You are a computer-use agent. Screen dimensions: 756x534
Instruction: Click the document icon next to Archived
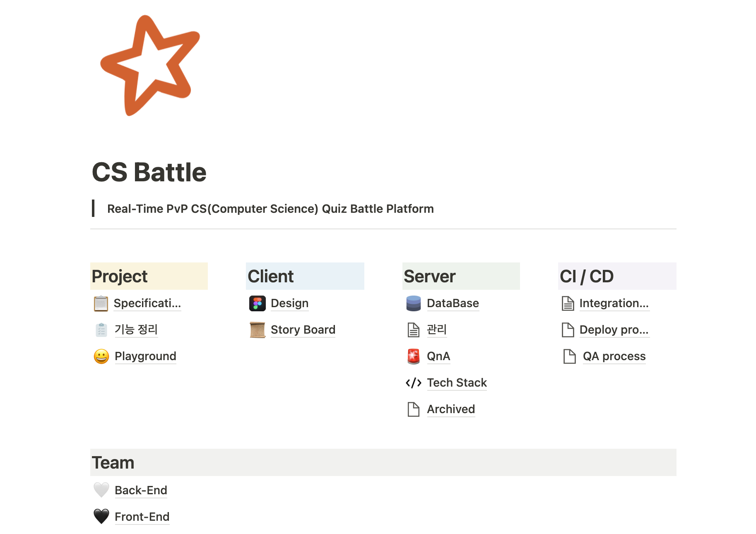coord(413,409)
